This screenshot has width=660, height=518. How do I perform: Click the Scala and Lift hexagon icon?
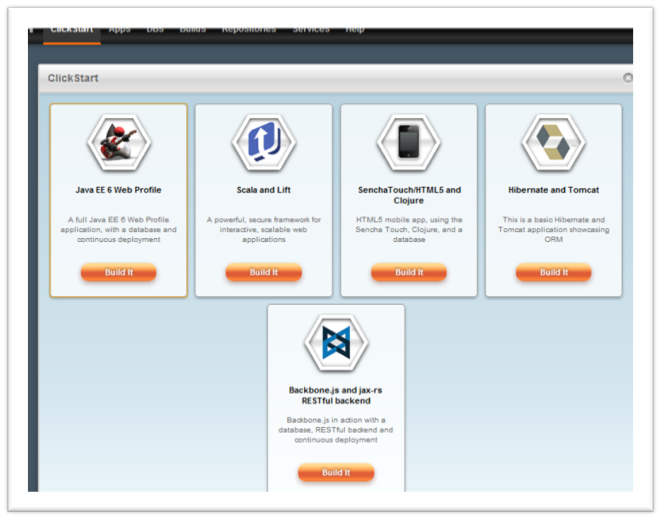(x=264, y=142)
